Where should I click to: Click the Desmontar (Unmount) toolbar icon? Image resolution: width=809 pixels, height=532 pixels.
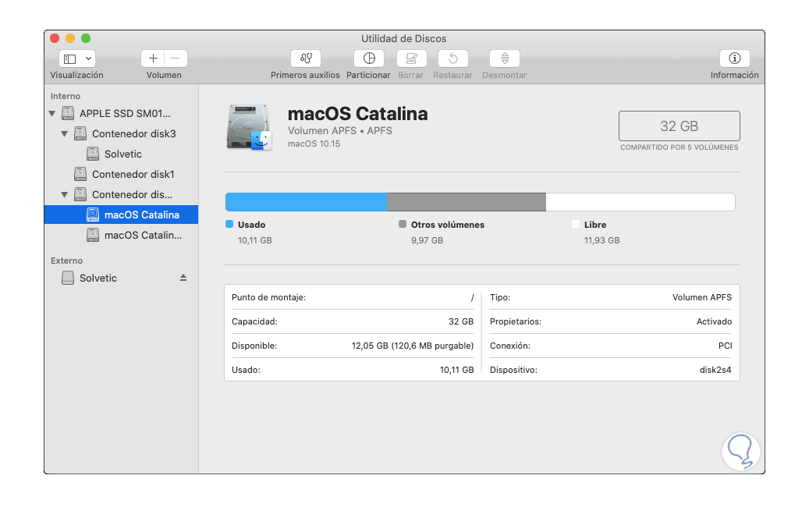(x=505, y=59)
